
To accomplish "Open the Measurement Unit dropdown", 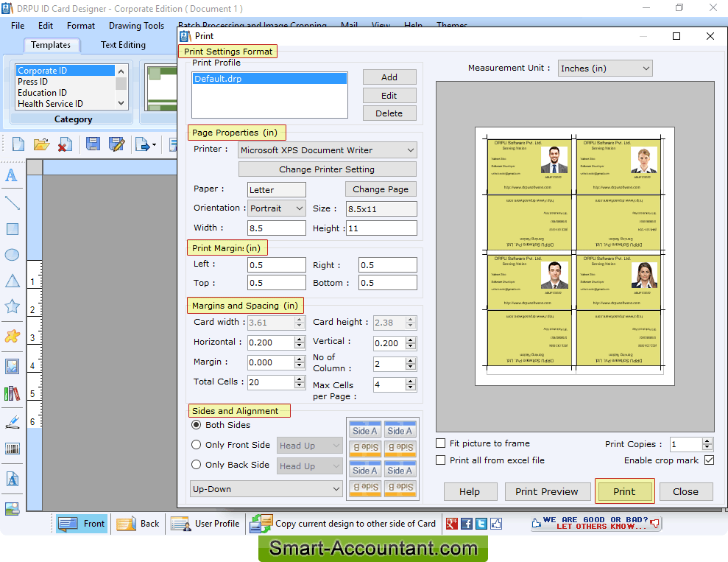I will point(605,69).
